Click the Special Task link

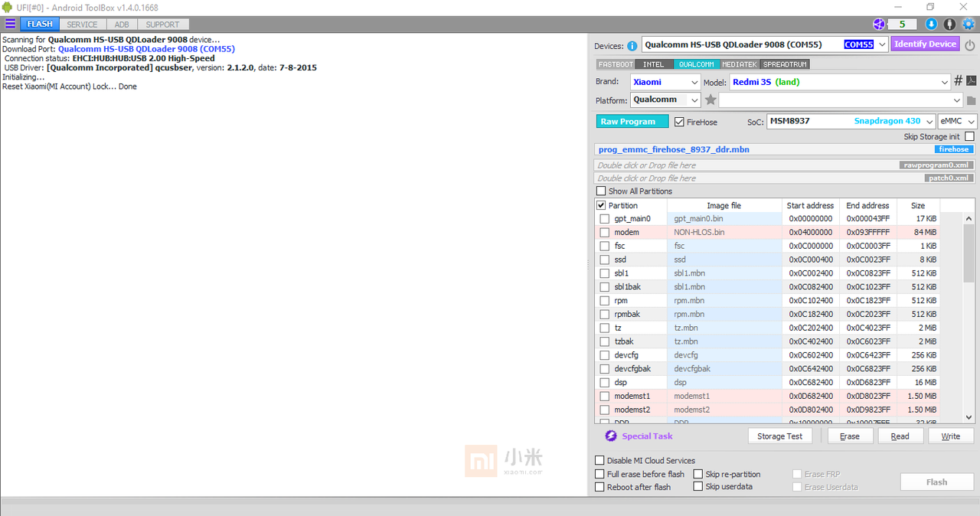tap(647, 436)
